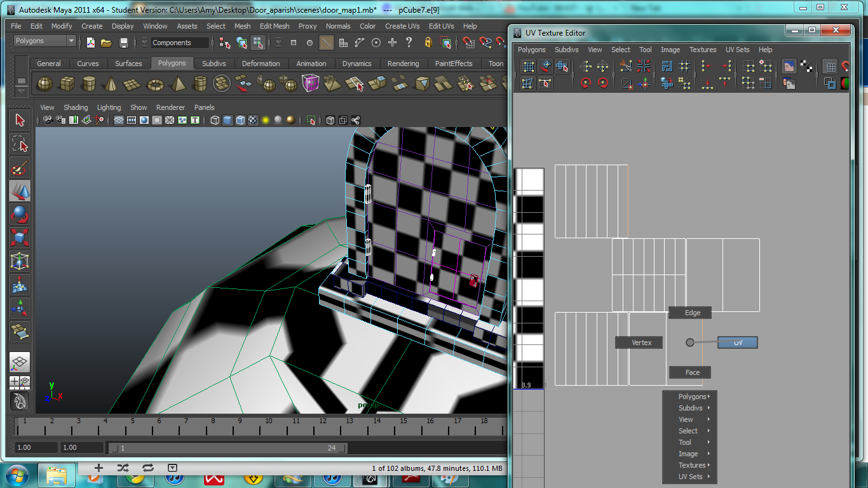Cut UVs with the scissors icon

626,65
